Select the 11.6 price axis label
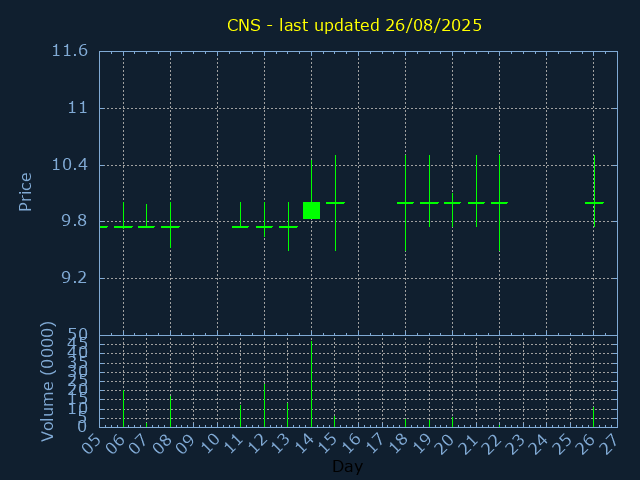The image size is (640, 480). [x=69, y=51]
